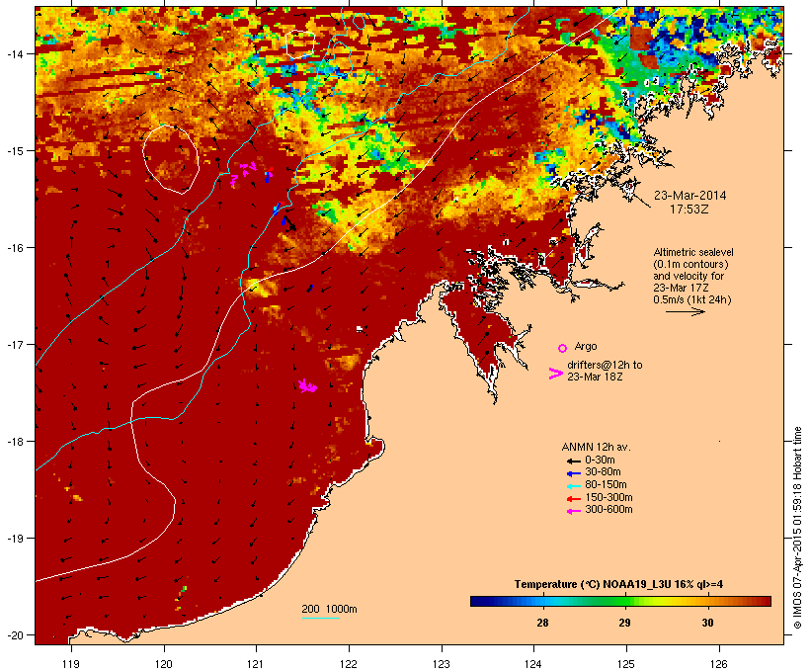Click the date label 23-Mar-2014
The image size is (810, 672).
point(690,196)
